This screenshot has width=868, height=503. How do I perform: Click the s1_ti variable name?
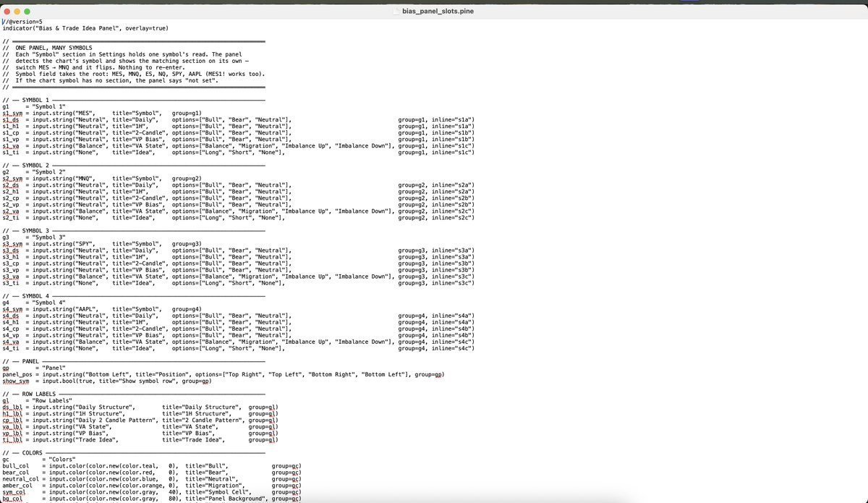(12, 153)
